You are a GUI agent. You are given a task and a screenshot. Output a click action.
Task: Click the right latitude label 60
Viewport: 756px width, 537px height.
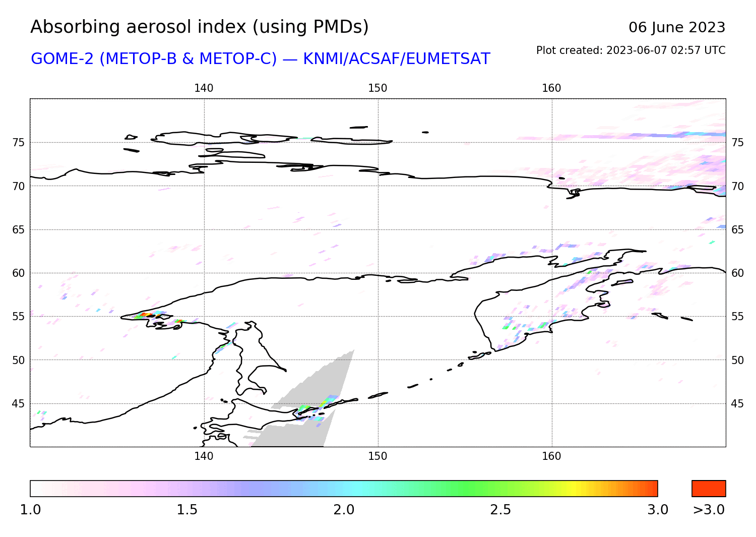737,273
